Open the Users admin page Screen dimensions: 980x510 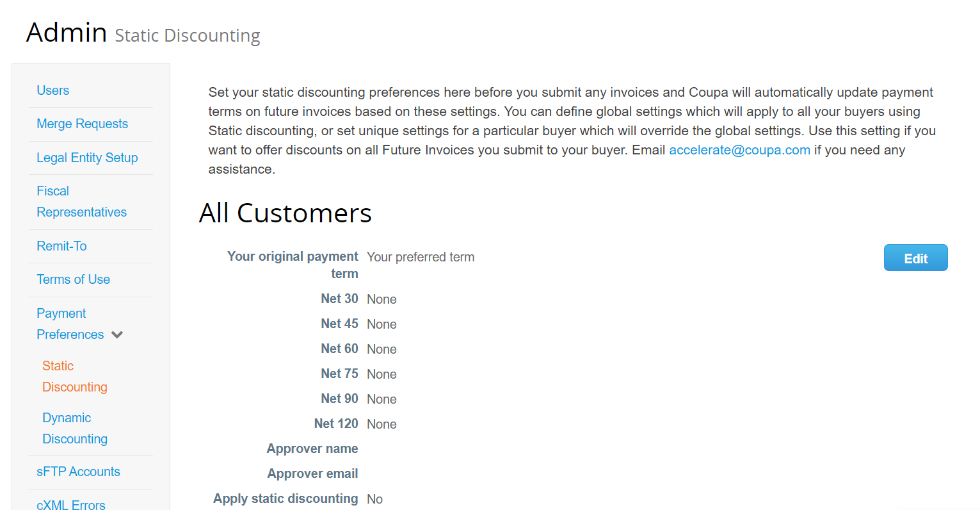[x=53, y=90]
